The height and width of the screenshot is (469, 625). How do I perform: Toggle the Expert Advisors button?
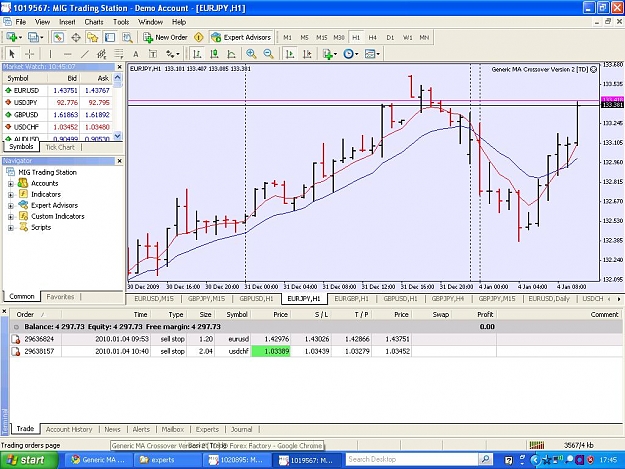(241, 37)
